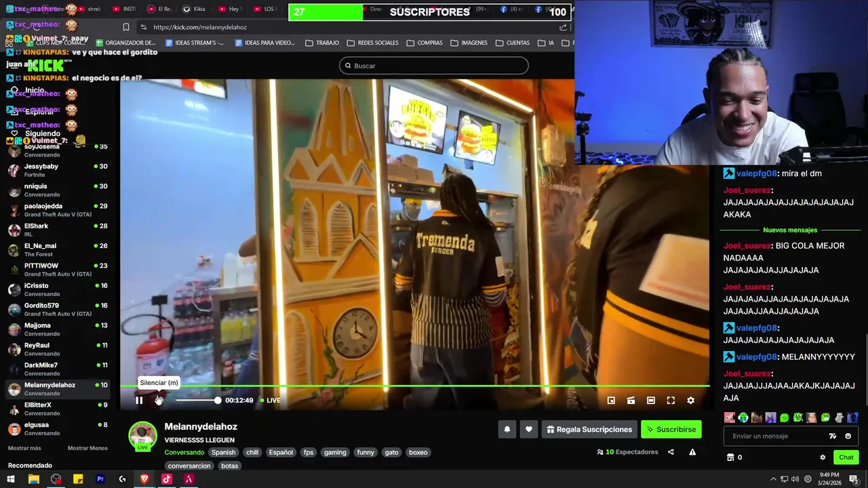Image resolution: width=868 pixels, height=488 pixels.
Task: Pause the live stream video
Action: click(x=139, y=401)
